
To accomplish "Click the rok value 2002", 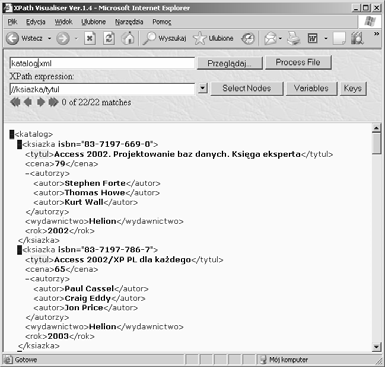I will [58, 231].
